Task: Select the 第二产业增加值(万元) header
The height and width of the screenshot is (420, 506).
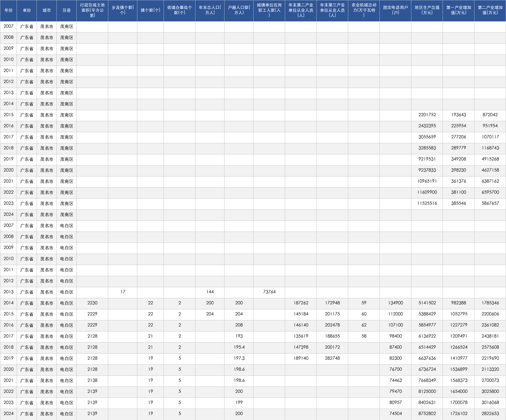Action: tap(490, 11)
